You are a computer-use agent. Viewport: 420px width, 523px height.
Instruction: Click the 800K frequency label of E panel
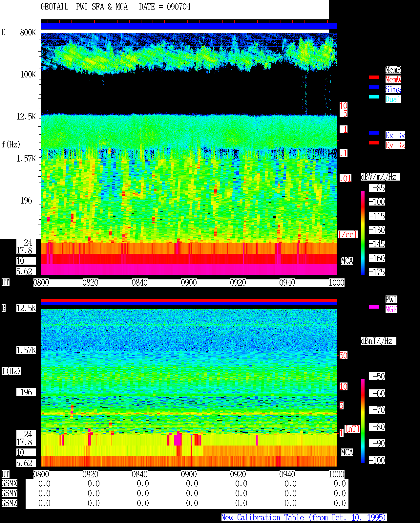pyautogui.click(x=28, y=33)
